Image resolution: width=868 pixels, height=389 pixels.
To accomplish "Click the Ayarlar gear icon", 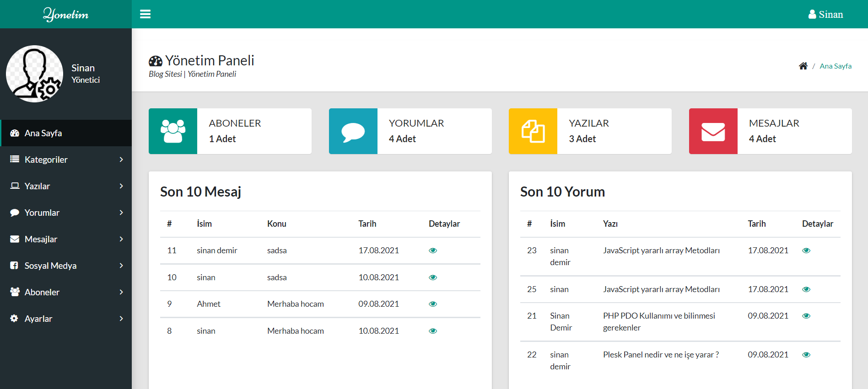I will pyautogui.click(x=14, y=318).
